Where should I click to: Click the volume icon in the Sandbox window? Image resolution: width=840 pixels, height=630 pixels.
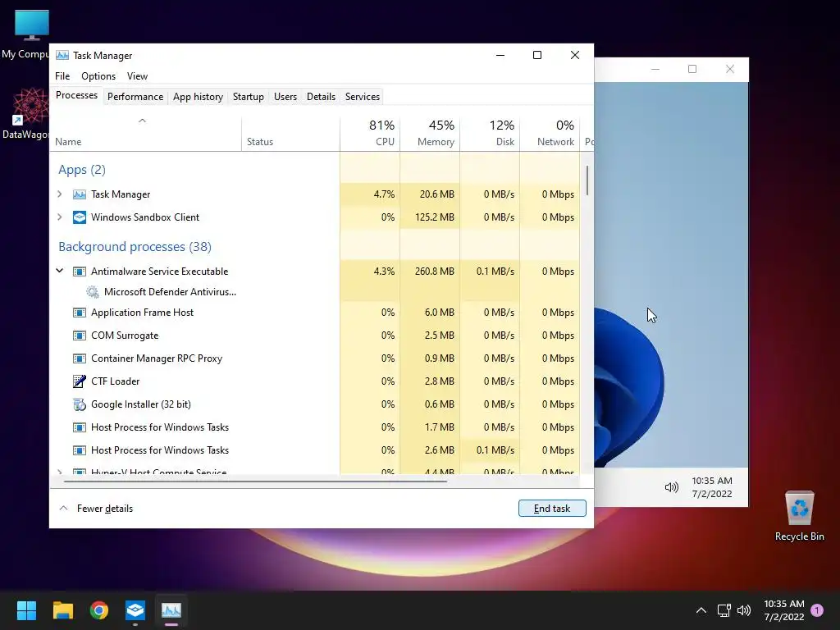coord(671,487)
